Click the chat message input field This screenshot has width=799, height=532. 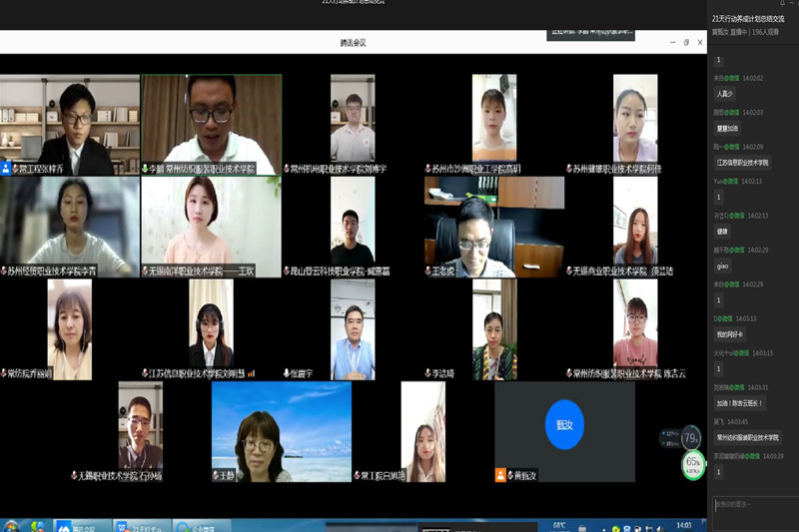[755, 513]
